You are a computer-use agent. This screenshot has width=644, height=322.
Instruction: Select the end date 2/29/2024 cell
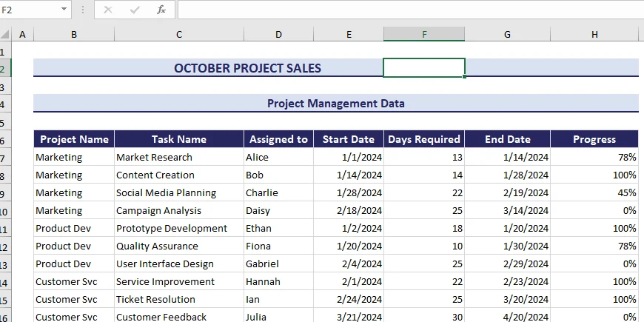[x=507, y=264]
